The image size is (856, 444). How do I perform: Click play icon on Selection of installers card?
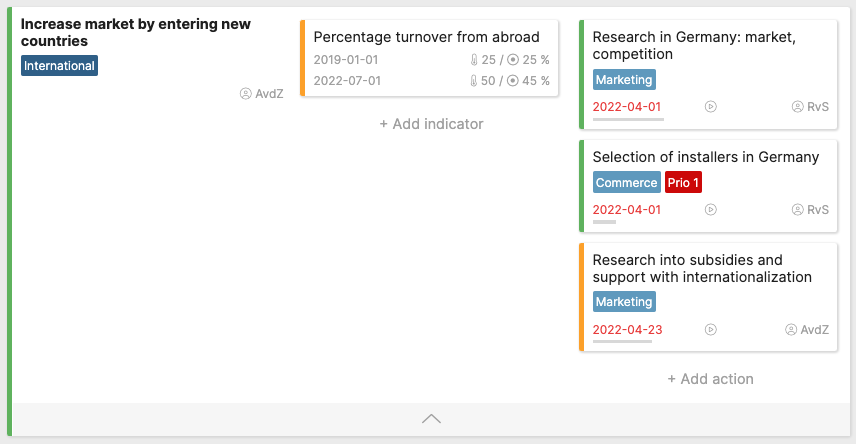tap(710, 210)
